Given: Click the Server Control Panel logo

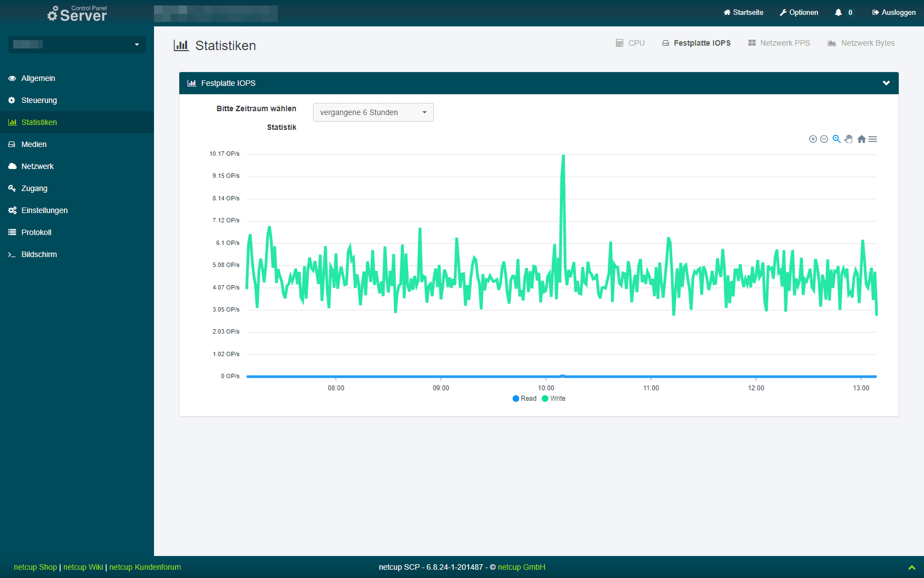Looking at the screenshot, I should [77, 13].
